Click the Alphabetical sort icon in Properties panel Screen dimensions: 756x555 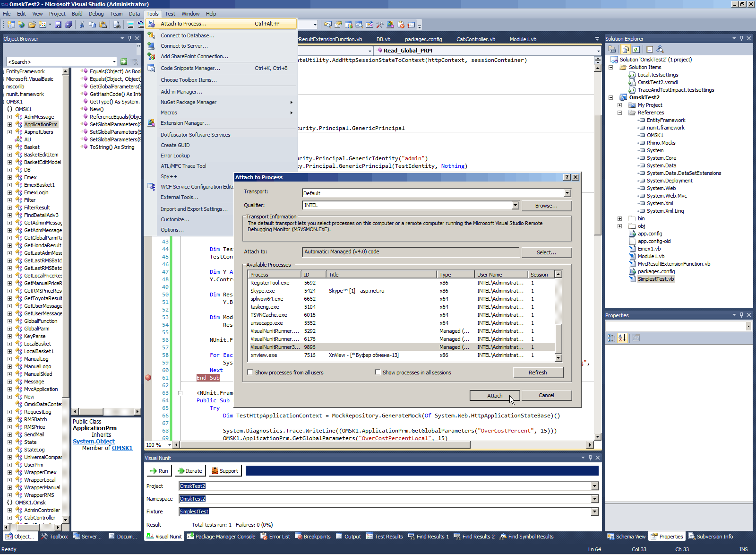coord(622,338)
